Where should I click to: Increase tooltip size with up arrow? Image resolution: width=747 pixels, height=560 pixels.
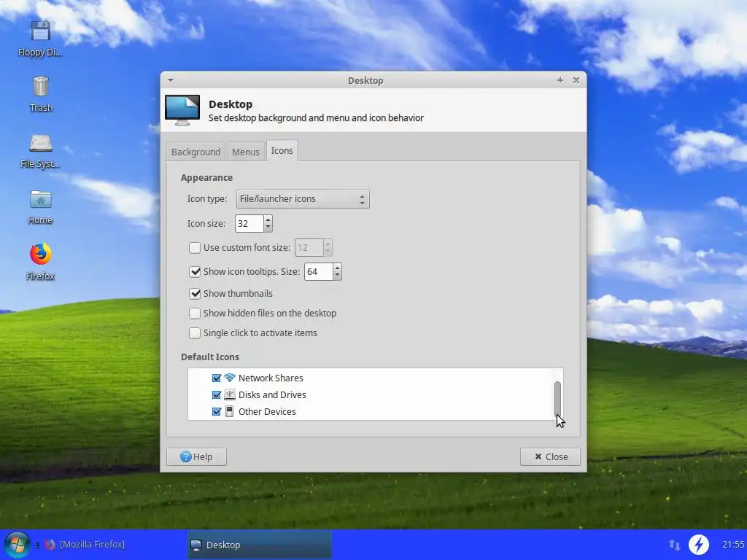coord(337,268)
